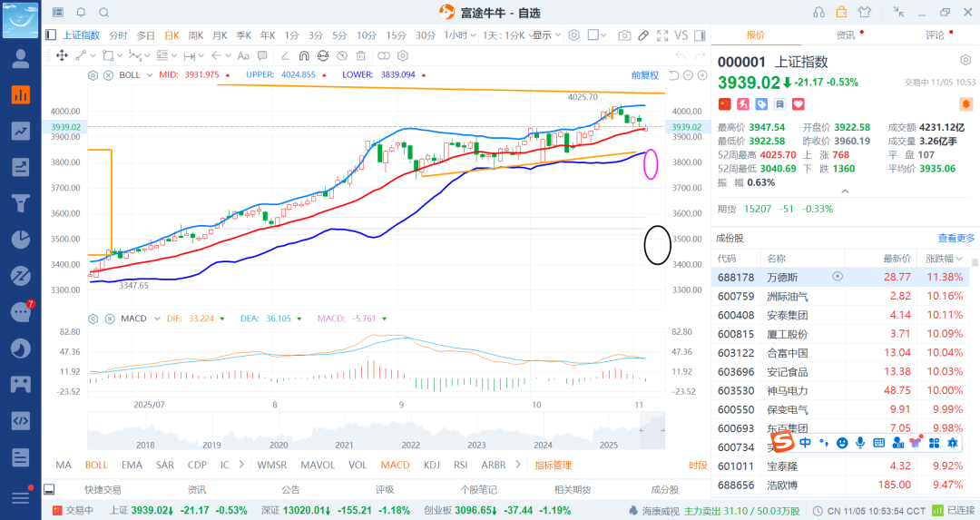Toggle BOLL indicator in bottom bar
This screenshot has height=520, width=980.
point(96,465)
